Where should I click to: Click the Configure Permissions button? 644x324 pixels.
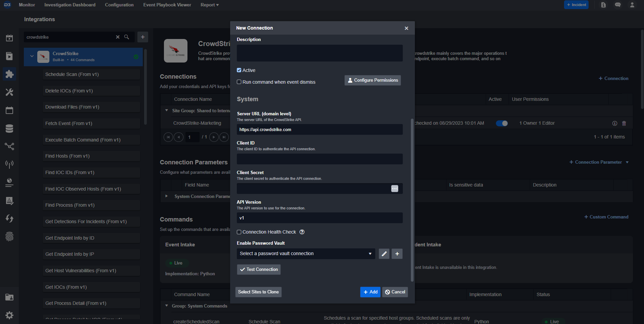tap(373, 80)
